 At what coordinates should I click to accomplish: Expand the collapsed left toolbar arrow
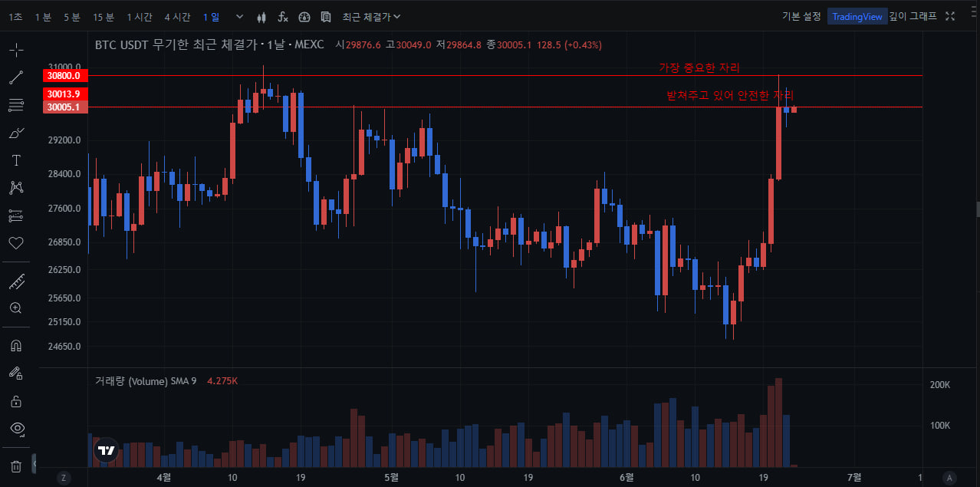[x=34, y=464]
